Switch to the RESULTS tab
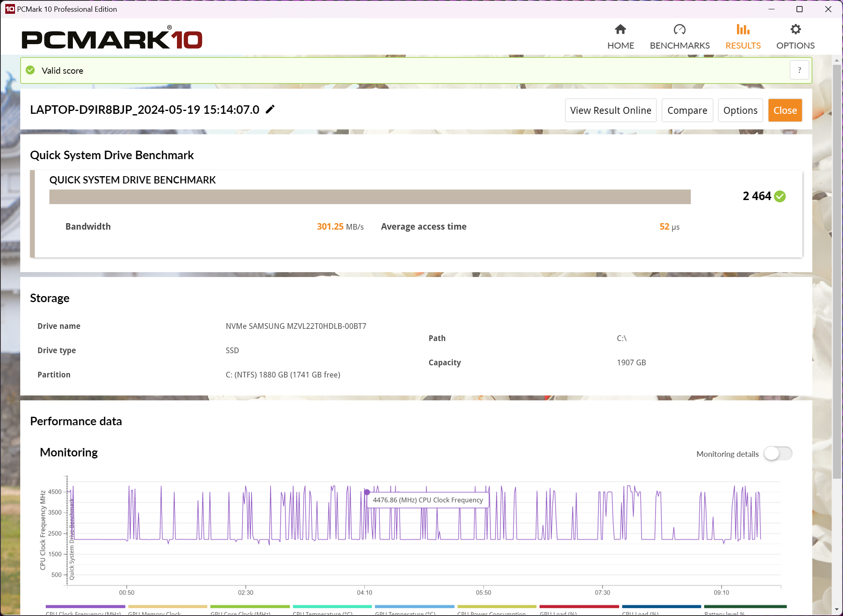Screen dimensions: 843x616 tap(743, 37)
